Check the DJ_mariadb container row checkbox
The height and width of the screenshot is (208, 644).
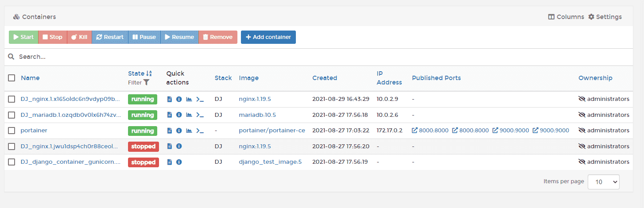pos(12,115)
